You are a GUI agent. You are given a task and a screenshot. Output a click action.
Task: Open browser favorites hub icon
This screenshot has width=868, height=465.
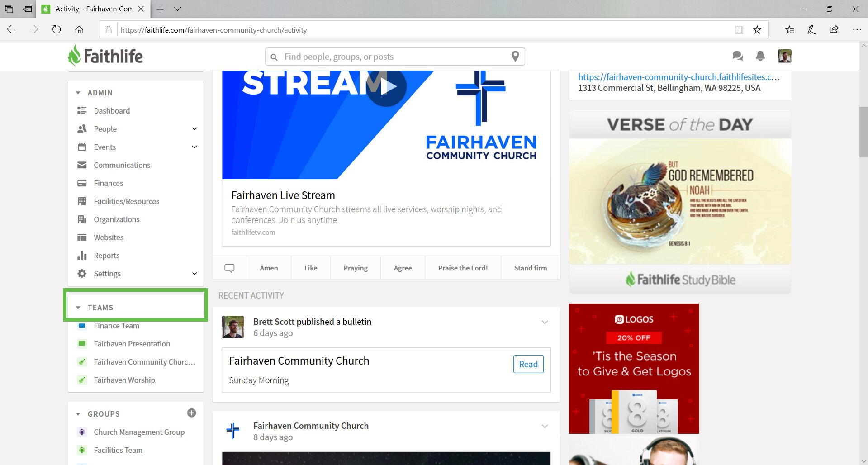pyautogui.click(x=789, y=30)
